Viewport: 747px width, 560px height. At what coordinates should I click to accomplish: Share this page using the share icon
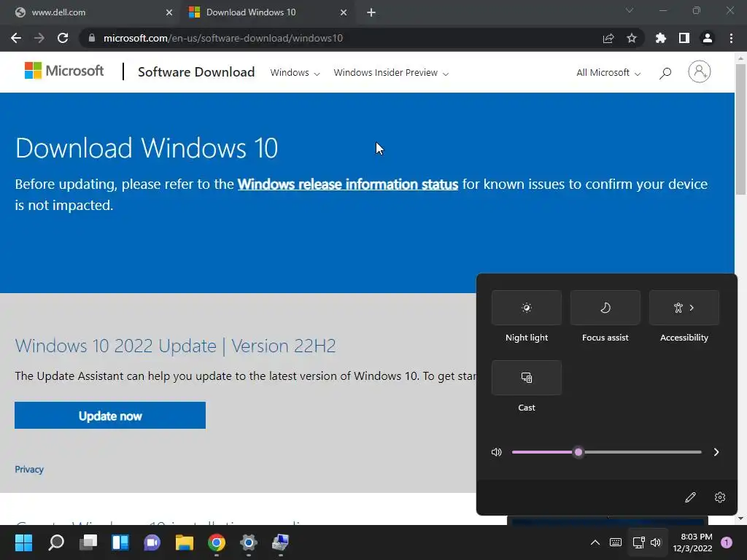pyautogui.click(x=608, y=38)
